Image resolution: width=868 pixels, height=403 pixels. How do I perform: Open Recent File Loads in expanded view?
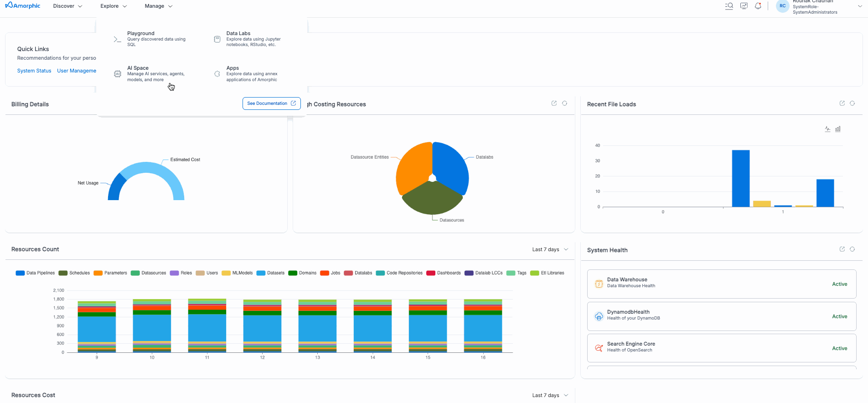click(x=842, y=103)
